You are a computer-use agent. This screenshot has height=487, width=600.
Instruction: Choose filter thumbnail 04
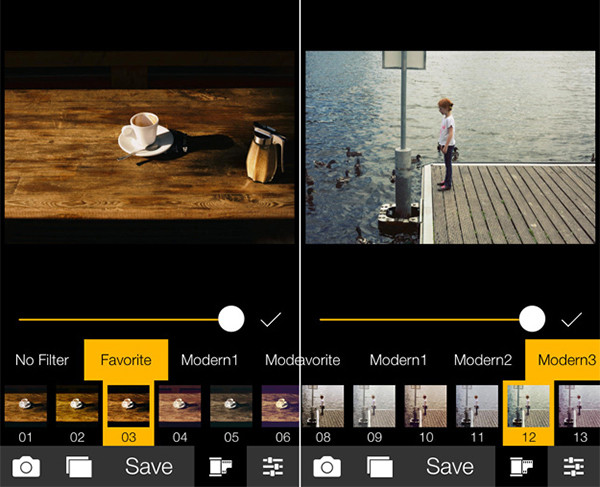pyautogui.click(x=179, y=405)
